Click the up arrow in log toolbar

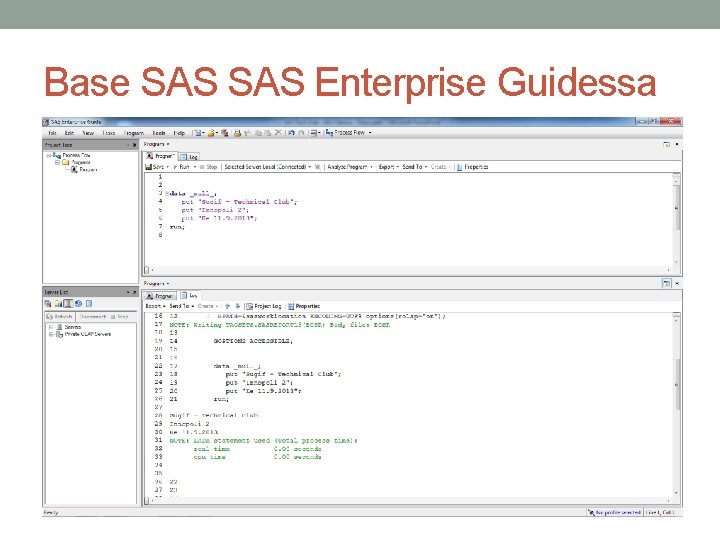tap(227, 306)
